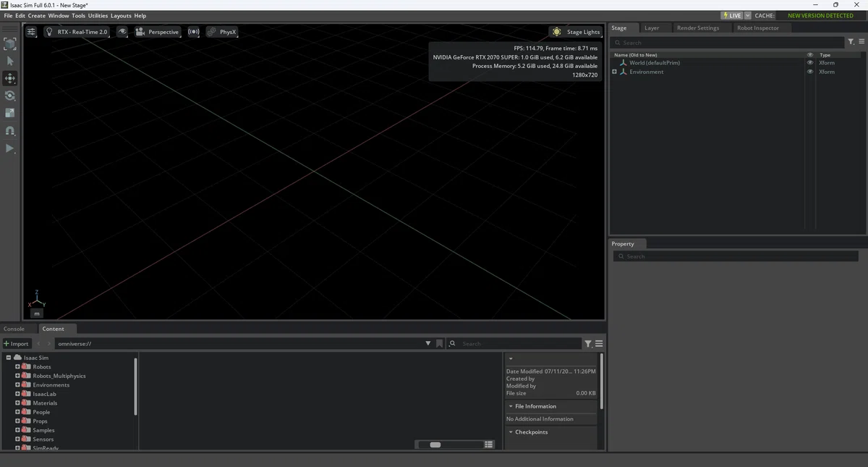Open the Layouts menu

coord(121,16)
